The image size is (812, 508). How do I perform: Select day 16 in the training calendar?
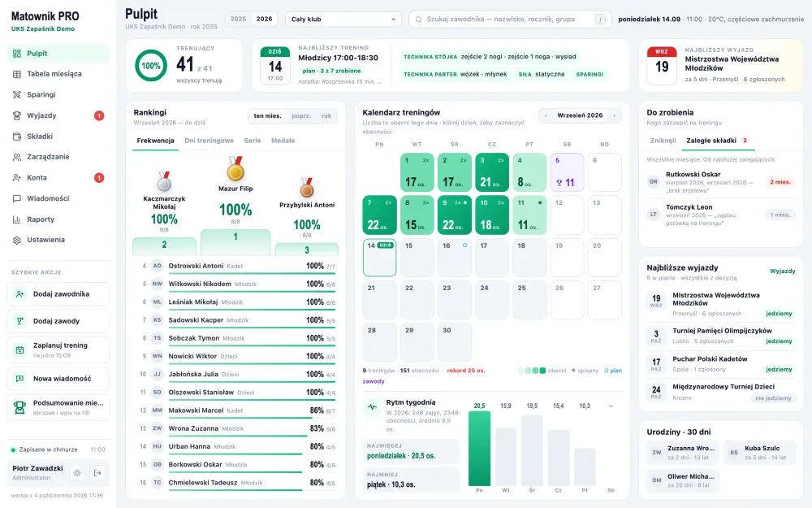(455, 258)
